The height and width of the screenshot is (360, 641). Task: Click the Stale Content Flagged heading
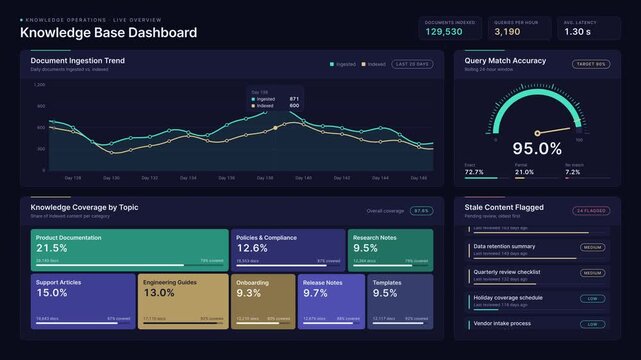pos(504,207)
